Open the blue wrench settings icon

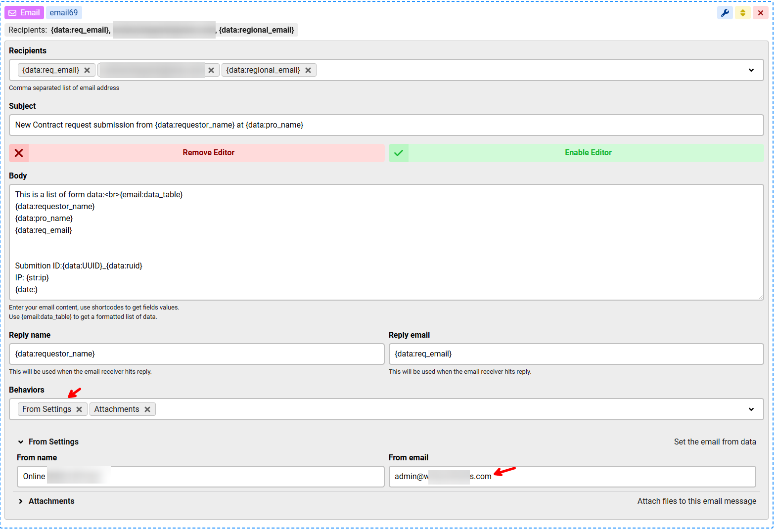tap(725, 13)
